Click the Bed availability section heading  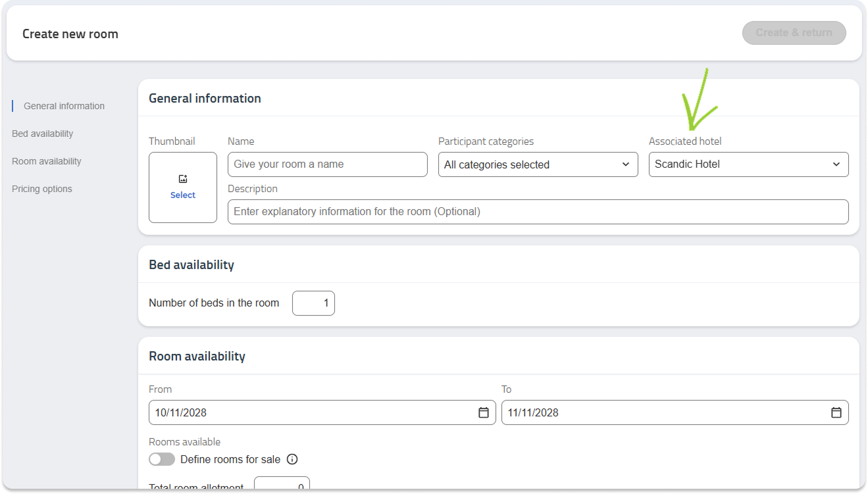(191, 264)
